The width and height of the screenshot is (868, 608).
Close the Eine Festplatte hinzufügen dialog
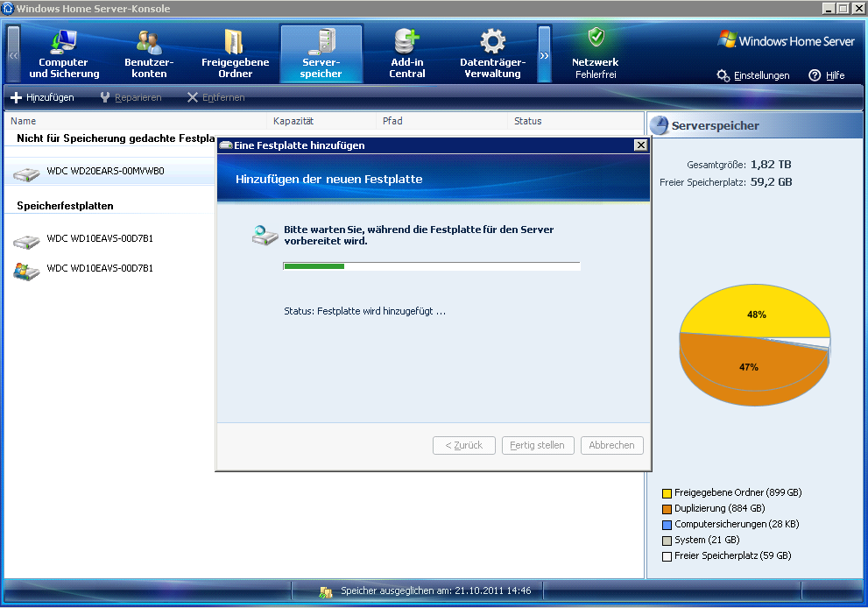coord(640,145)
